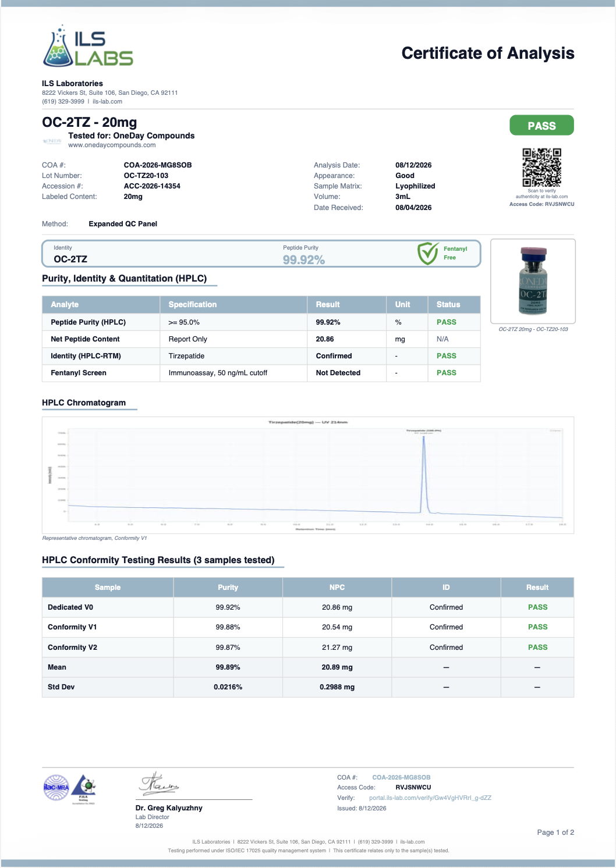The width and height of the screenshot is (616, 868).
Task: Click the Analysis Date value 08/12/2026
Action: click(413, 165)
